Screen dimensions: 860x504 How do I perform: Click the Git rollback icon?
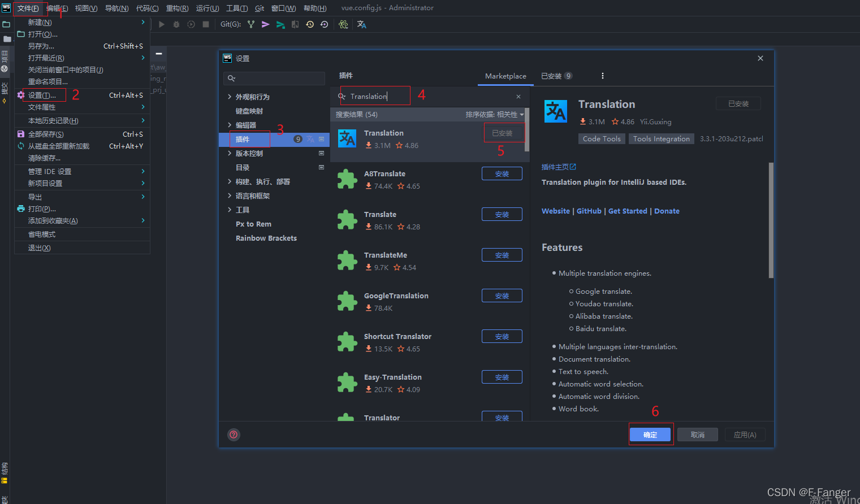tap(324, 24)
